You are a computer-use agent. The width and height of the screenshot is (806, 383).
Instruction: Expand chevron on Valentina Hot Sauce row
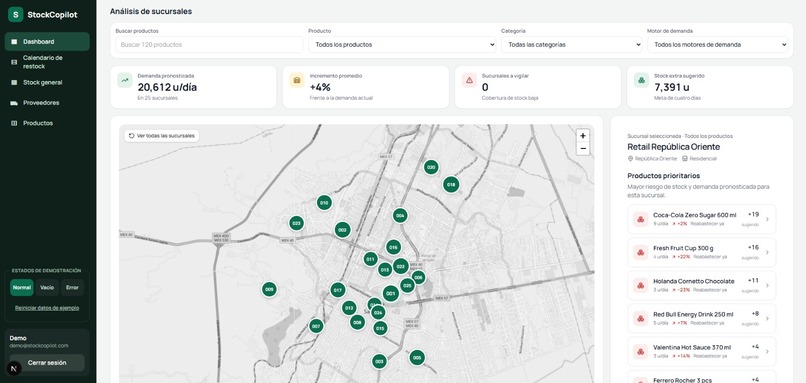(x=767, y=352)
